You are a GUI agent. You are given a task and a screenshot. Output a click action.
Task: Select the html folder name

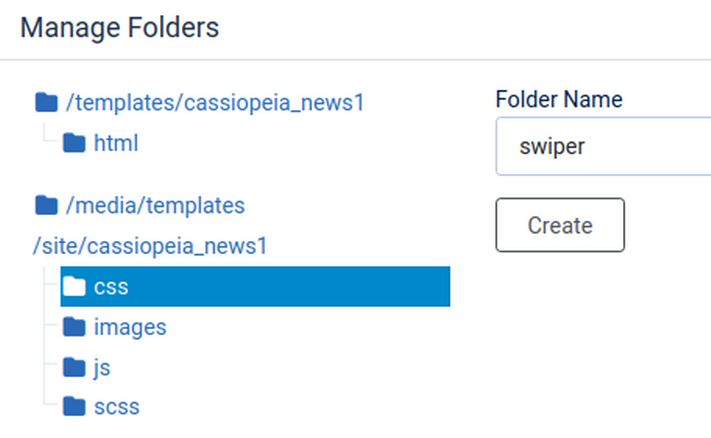[x=116, y=143]
